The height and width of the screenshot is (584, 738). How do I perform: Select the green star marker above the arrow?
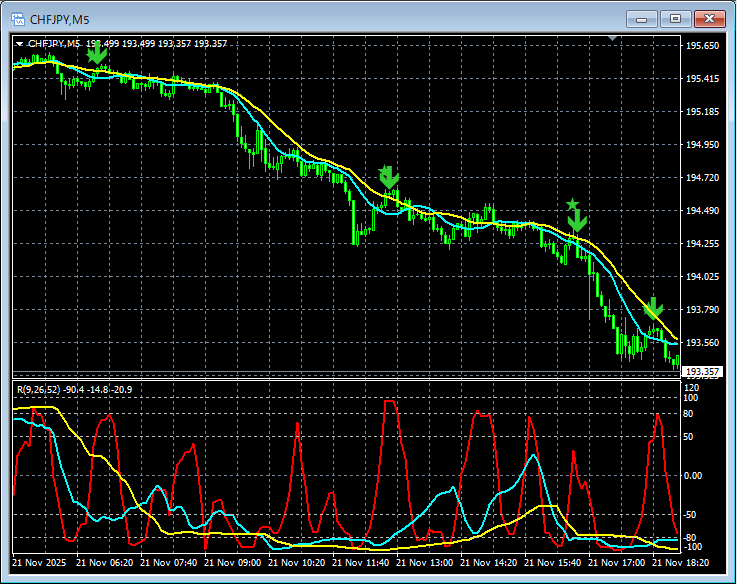coord(572,204)
